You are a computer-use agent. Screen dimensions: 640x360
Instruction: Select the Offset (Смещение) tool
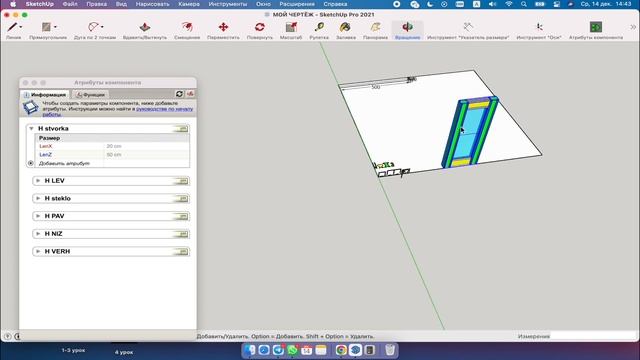point(187,27)
